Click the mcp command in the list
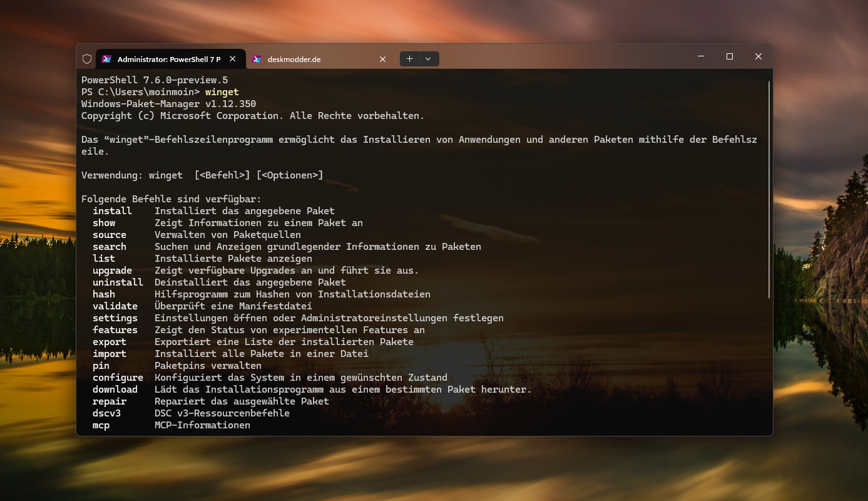The height and width of the screenshot is (501, 868). (101, 425)
